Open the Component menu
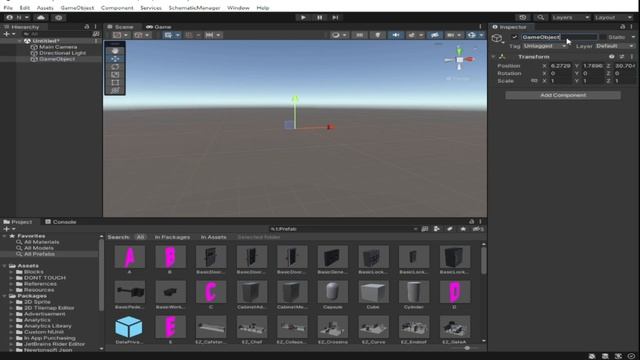The width and height of the screenshot is (640, 360). 117,8
